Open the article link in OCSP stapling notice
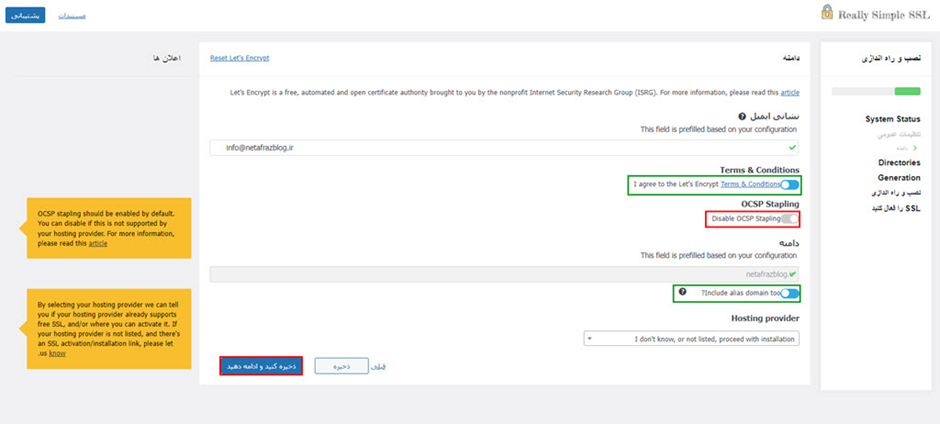The width and height of the screenshot is (940, 424). [98, 243]
